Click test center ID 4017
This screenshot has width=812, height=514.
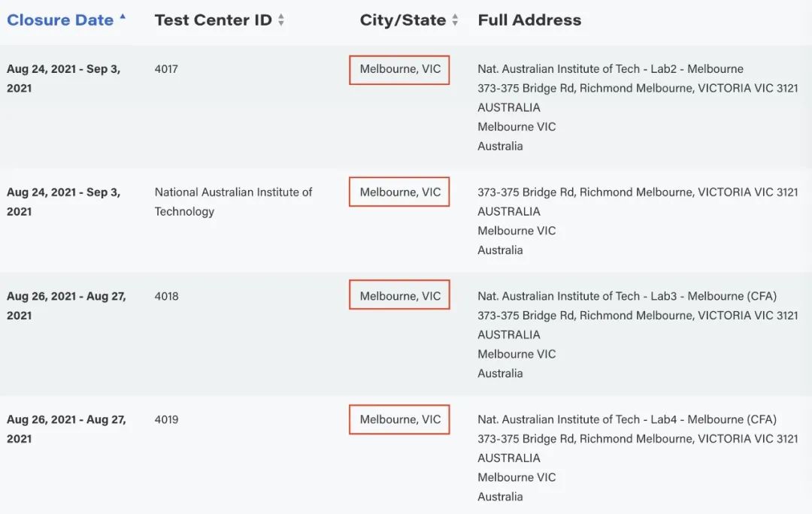(166, 69)
